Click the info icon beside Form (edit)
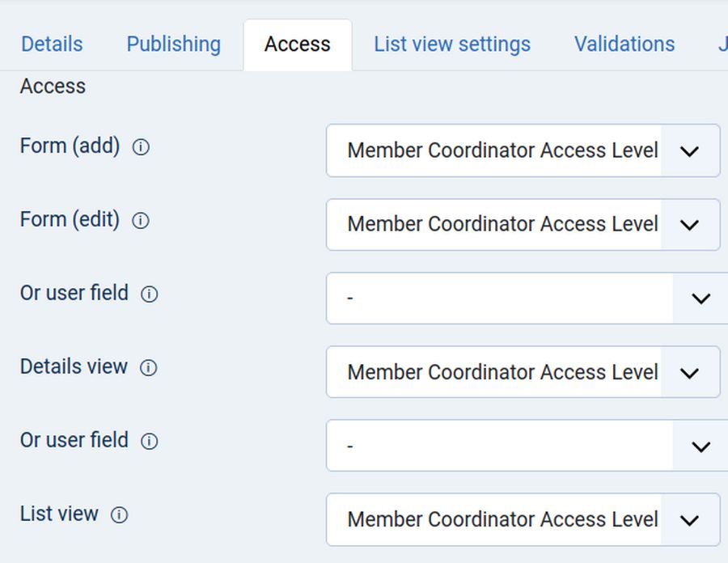Viewport: 728px width, 563px height. coord(141,221)
